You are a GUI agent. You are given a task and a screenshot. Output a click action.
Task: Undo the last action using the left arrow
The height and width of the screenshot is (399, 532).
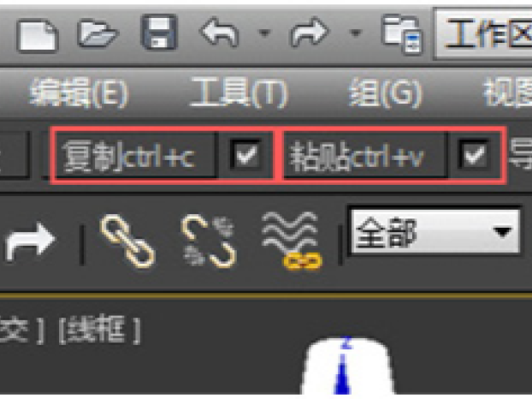click(220, 33)
